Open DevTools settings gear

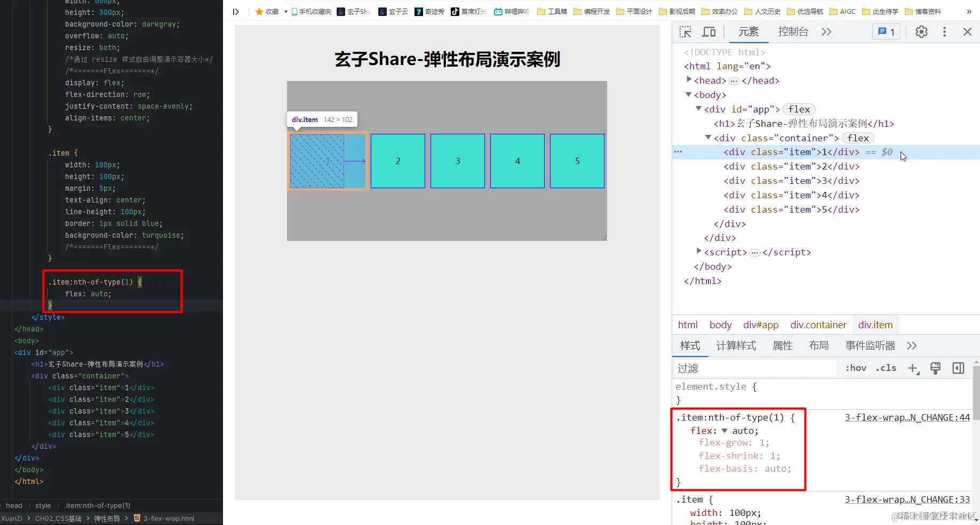(x=921, y=31)
